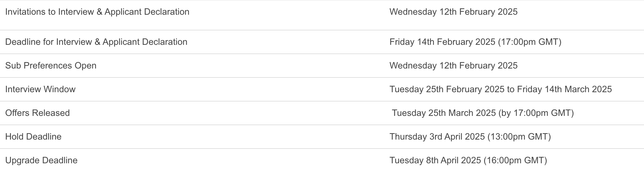
Task: Click the Tuesday 25th February to 14th March date range
Action: click(500, 89)
